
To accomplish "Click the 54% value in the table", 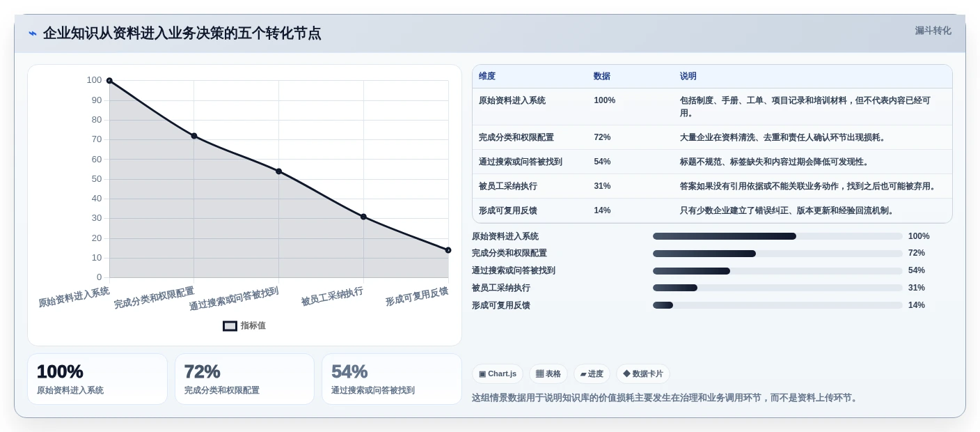I will point(602,162).
